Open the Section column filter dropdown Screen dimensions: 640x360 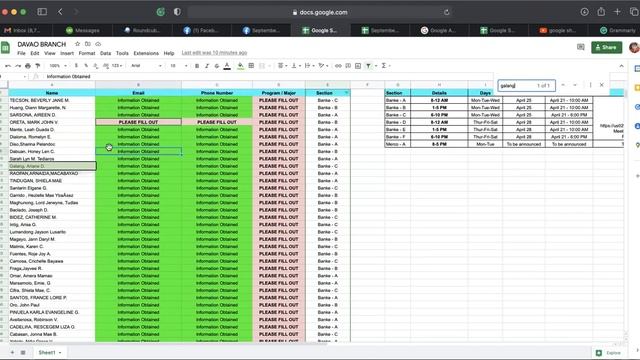346,93
